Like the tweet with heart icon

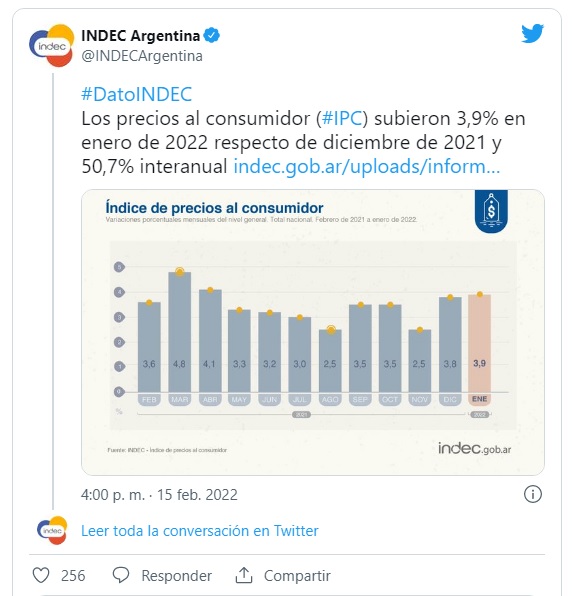coord(41,575)
